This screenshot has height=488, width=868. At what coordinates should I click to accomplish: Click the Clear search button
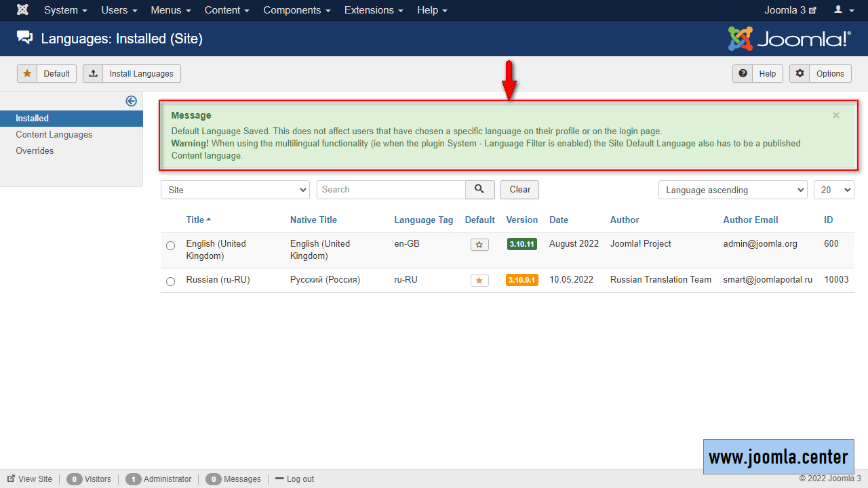tap(519, 190)
